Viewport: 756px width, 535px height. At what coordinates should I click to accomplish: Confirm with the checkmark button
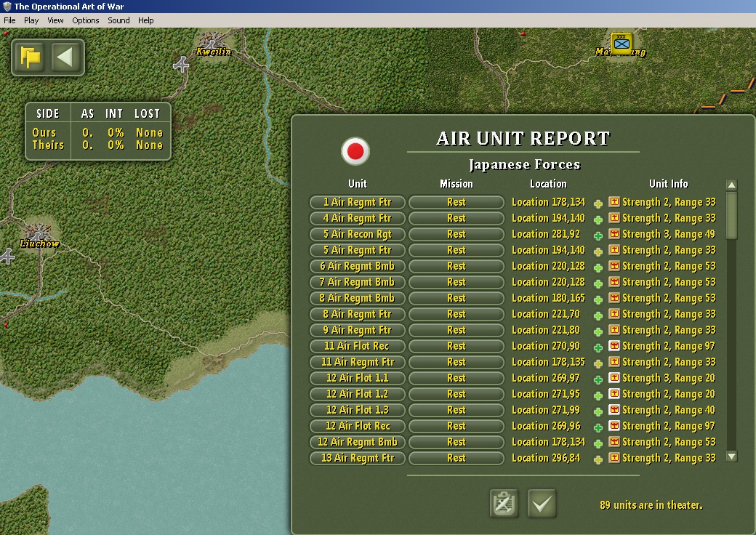pyautogui.click(x=542, y=504)
